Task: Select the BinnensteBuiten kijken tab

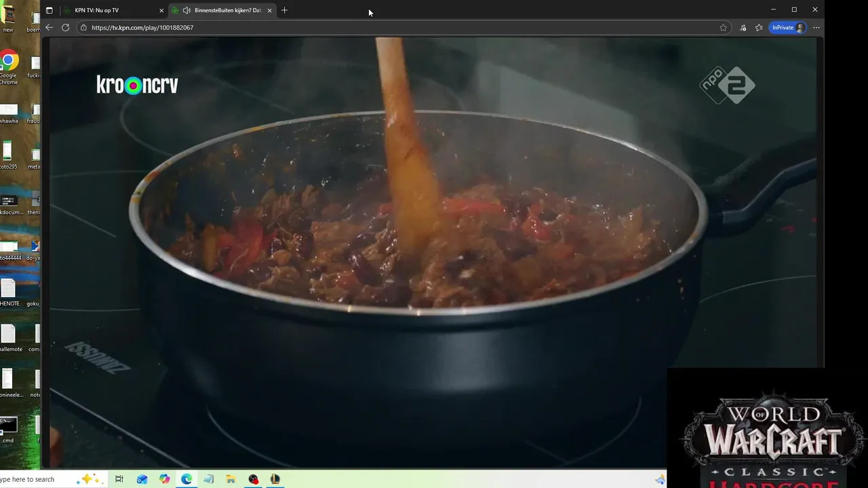Action: point(222,10)
